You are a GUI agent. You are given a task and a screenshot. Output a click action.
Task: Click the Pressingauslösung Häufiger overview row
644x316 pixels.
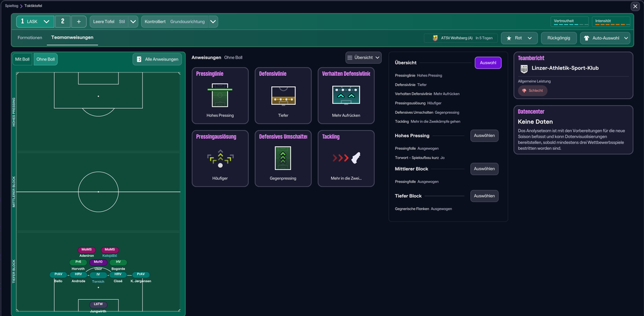418,103
